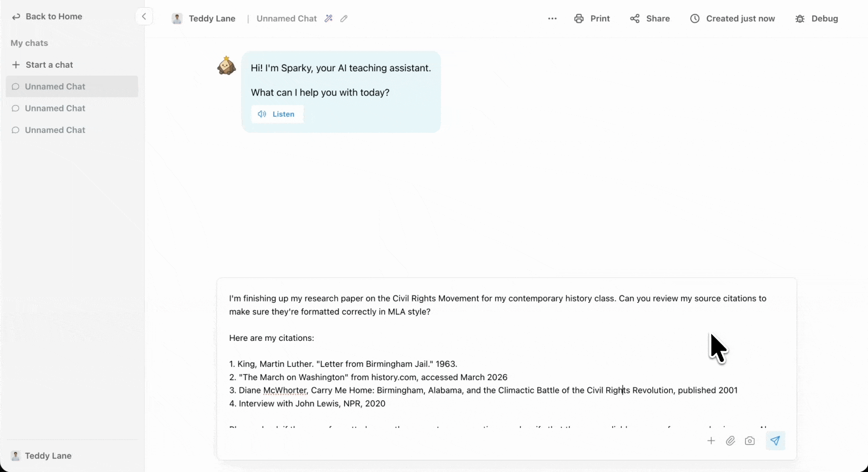Screen dimensions: 868x472
Task: Click citation line about John Lewis interview
Action: click(x=307, y=403)
